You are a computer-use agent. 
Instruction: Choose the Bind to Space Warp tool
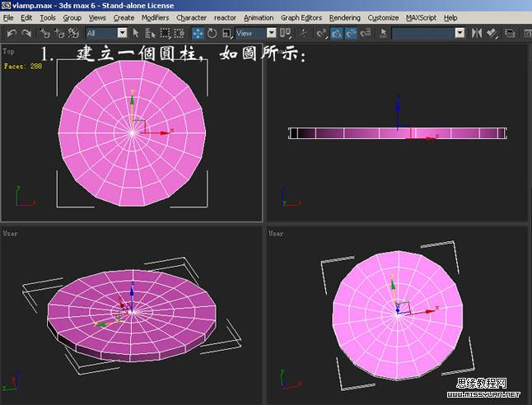(x=73, y=33)
